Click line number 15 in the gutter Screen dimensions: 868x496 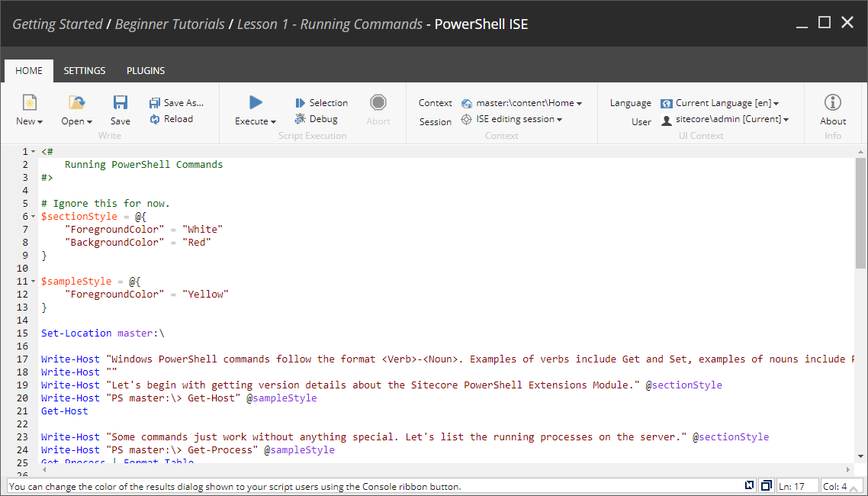pyautogui.click(x=22, y=333)
